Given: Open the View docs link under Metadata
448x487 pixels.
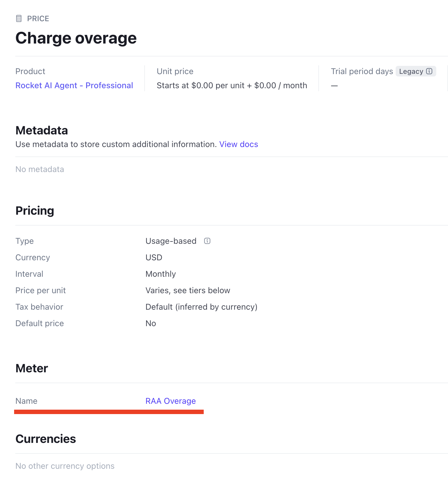Looking at the screenshot, I should click(238, 144).
